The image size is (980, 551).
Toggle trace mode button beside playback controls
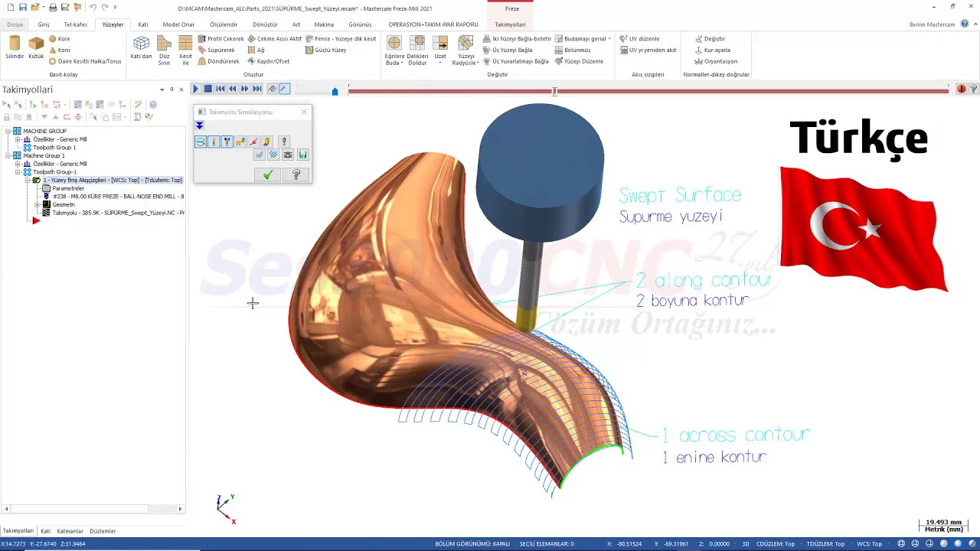click(x=272, y=89)
